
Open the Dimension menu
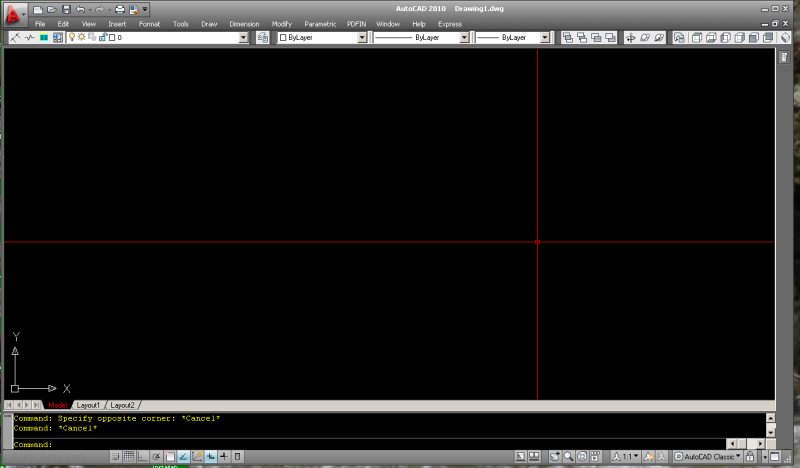point(244,24)
